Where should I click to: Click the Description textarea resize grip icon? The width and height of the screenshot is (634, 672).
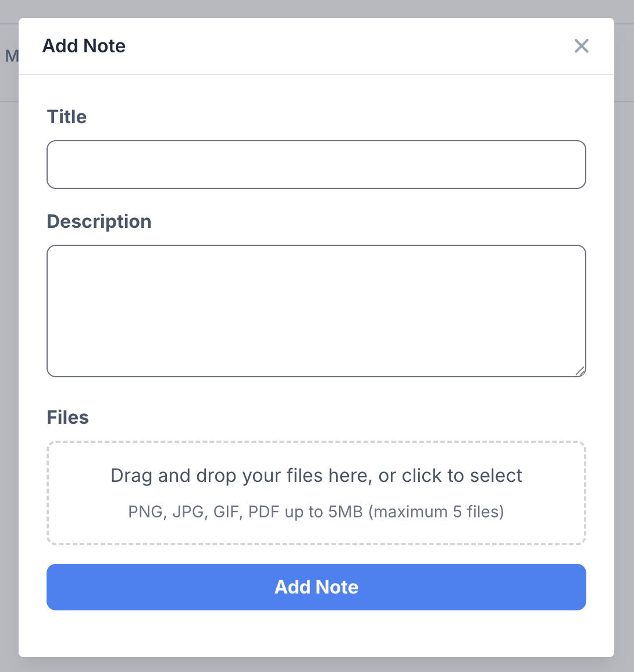(580, 371)
